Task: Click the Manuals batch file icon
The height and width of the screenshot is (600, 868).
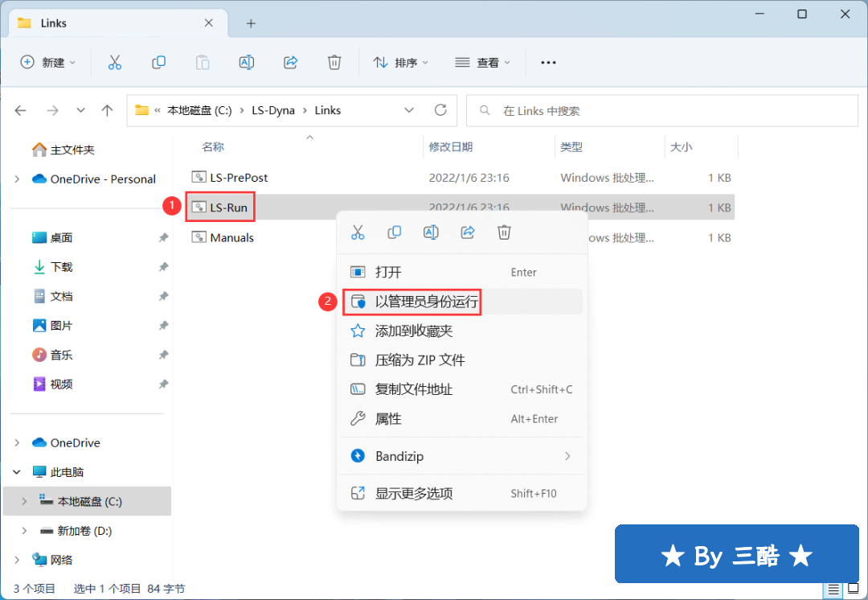Action: pyautogui.click(x=199, y=237)
